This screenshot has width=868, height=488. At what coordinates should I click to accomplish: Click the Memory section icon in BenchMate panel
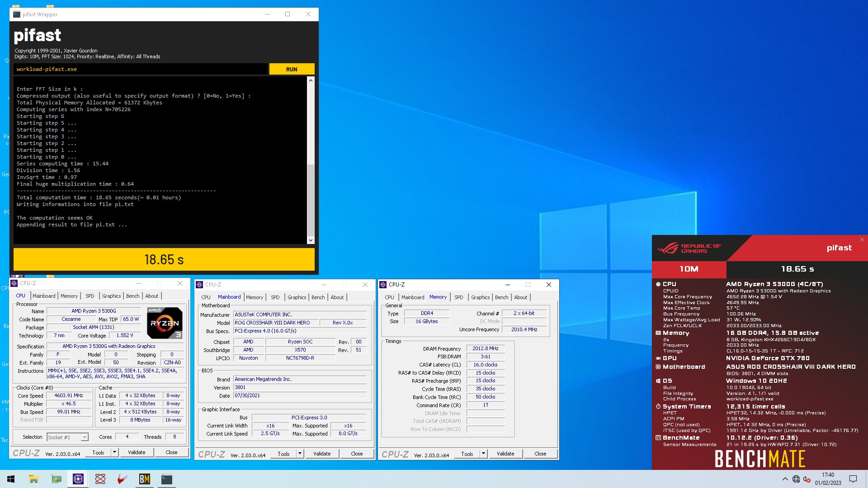pos(658,333)
